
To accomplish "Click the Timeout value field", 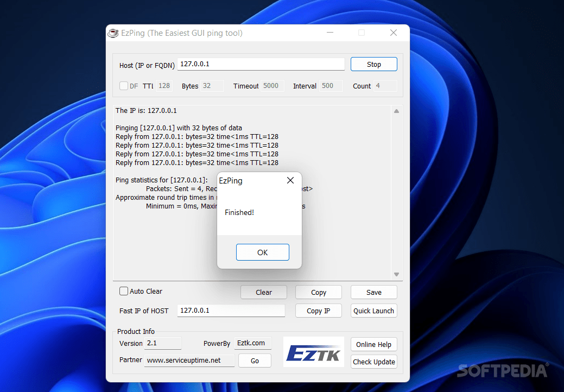I will pos(273,86).
